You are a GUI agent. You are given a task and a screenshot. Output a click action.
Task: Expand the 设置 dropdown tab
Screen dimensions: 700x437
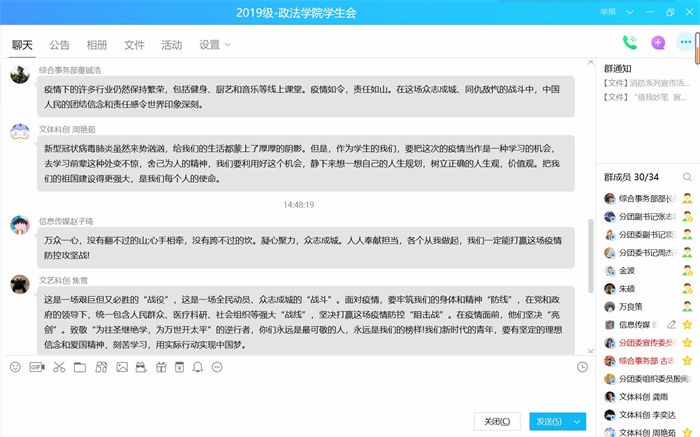click(214, 45)
